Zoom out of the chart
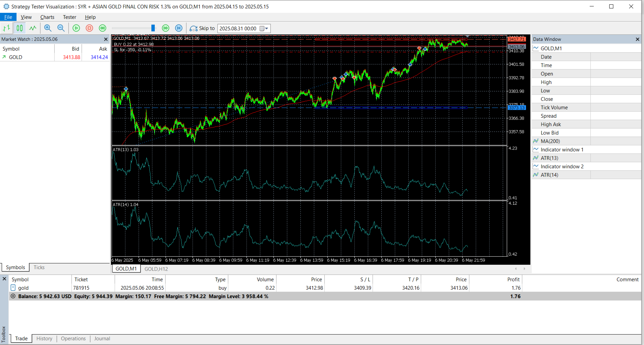644x345 pixels. [x=61, y=28]
